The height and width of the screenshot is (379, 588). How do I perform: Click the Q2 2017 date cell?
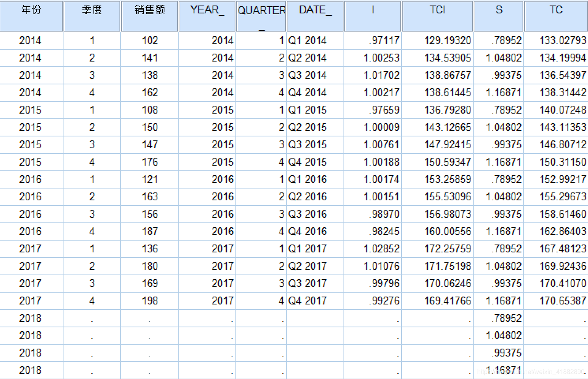pyautogui.click(x=315, y=266)
